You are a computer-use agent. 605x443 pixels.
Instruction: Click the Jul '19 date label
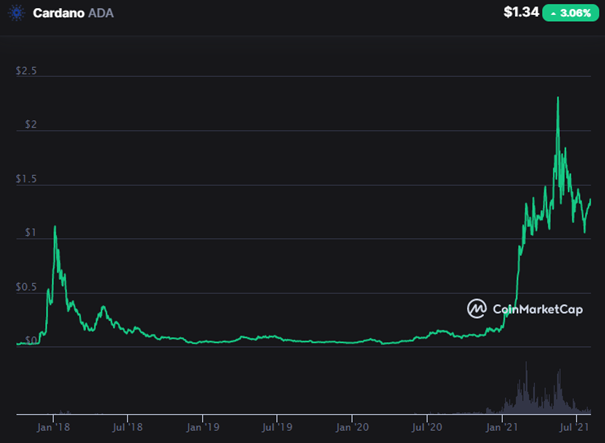point(277,427)
